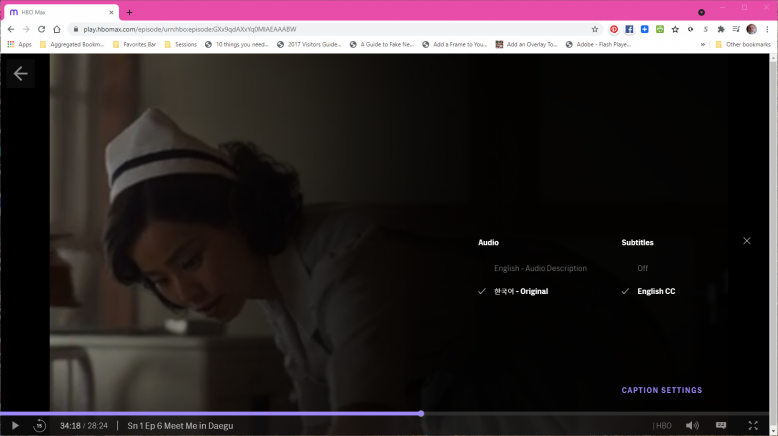
Task: Play the video
Action: click(15, 426)
